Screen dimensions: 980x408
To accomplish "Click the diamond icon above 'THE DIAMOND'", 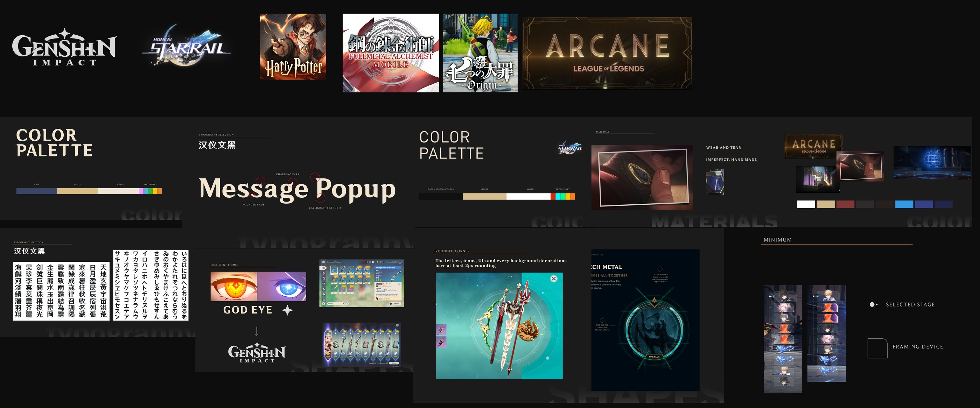I will pyautogui.click(x=660, y=269).
